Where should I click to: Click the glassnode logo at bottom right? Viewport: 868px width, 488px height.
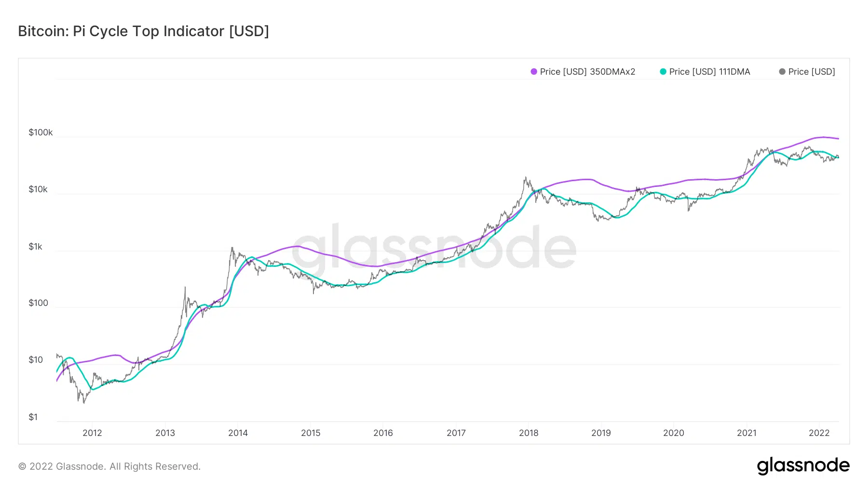803,466
